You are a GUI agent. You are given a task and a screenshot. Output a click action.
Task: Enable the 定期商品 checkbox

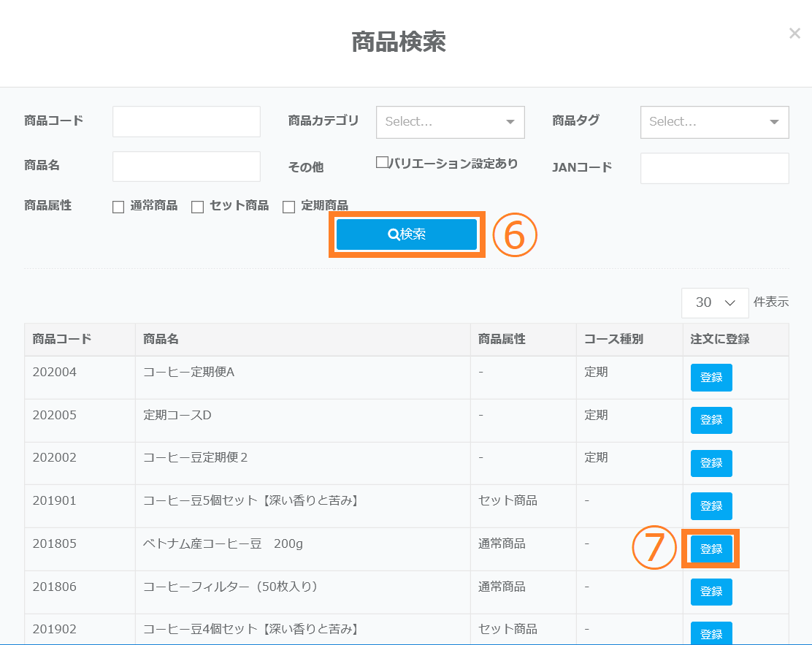pos(288,207)
